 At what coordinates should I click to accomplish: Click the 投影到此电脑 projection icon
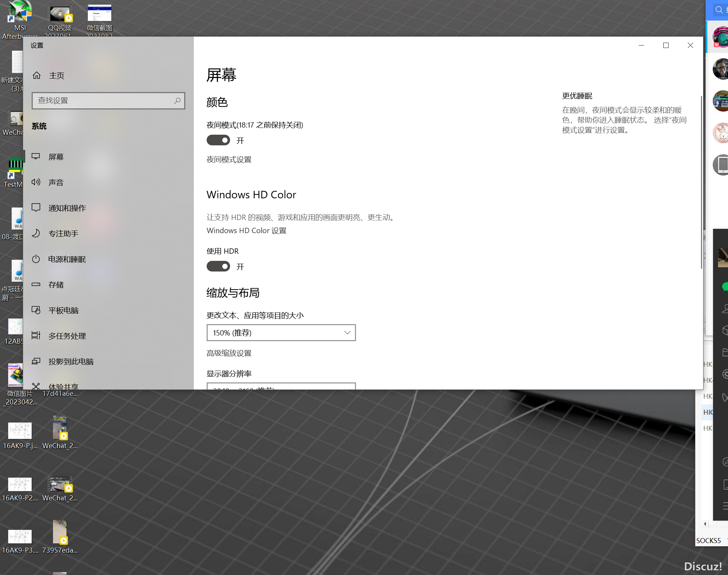pyautogui.click(x=36, y=361)
